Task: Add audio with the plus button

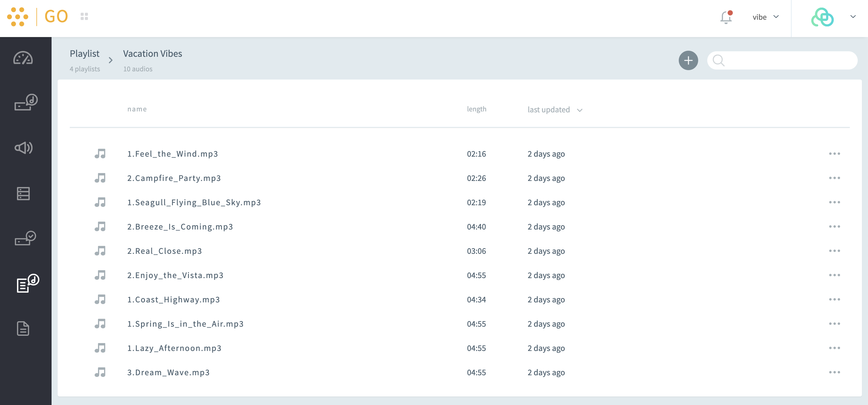Action: point(688,61)
